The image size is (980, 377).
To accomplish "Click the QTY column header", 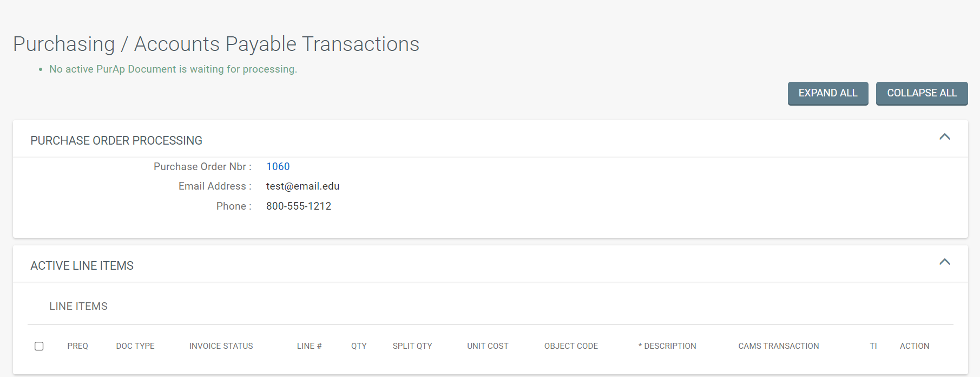I will click(x=359, y=346).
